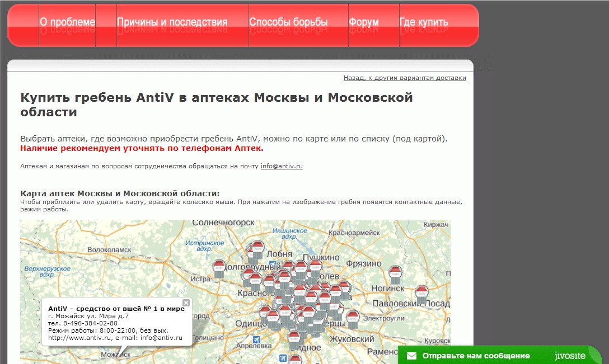Click the popup line with http://www.antiv.ru
This screenshot has height=364, width=609.
tap(115, 338)
